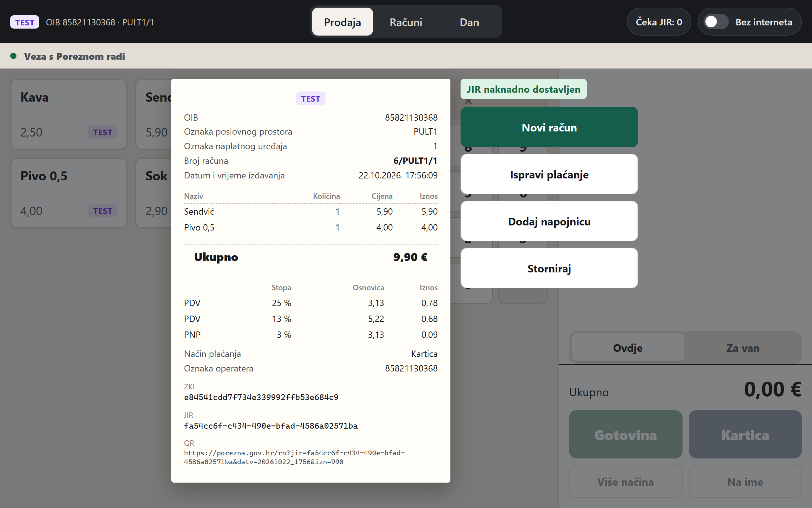The height and width of the screenshot is (508, 812).
Task: Click the JIR naknadno dostavljen notice
Action: tap(523, 89)
